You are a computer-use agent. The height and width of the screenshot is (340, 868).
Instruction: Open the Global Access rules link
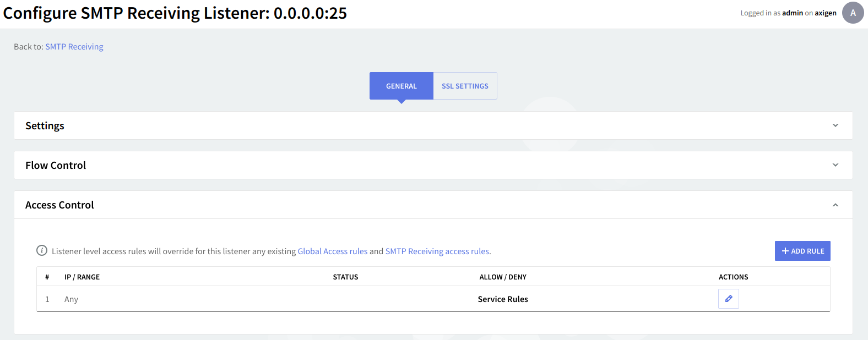click(x=333, y=251)
